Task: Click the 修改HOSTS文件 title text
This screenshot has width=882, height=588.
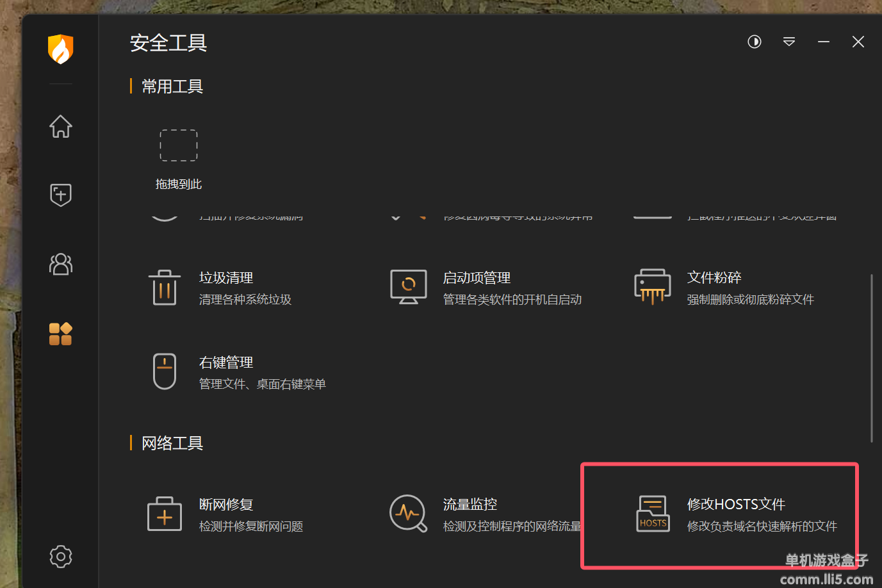Action: [x=736, y=505]
